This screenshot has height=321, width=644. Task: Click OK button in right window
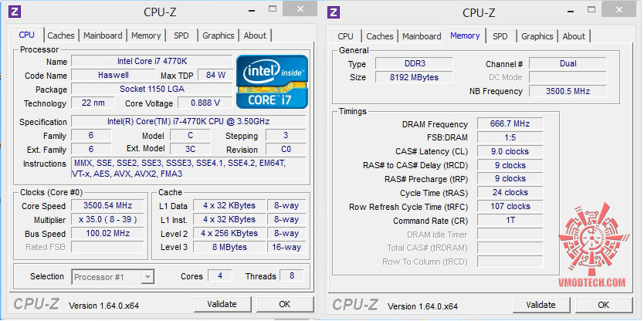coord(603,305)
